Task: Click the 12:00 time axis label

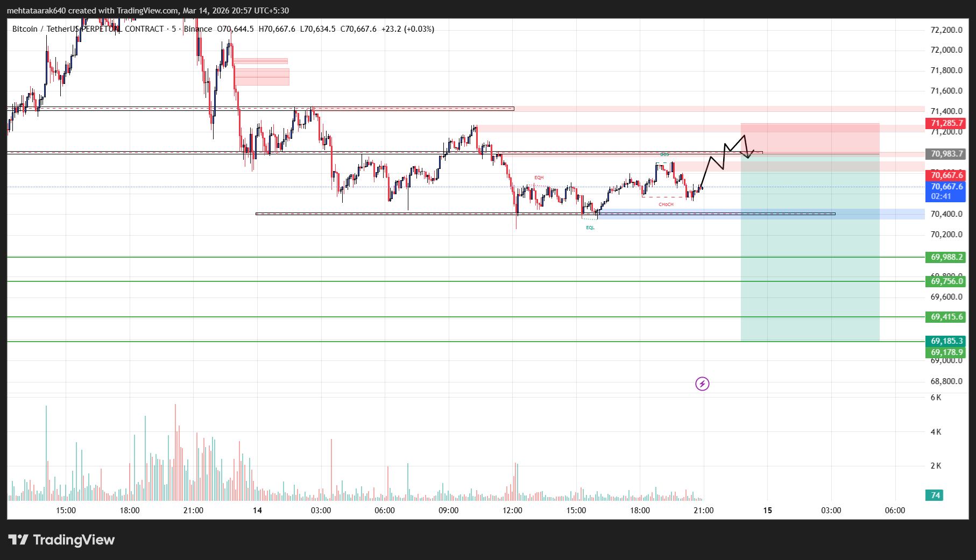Action: click(x=512, y=511)
